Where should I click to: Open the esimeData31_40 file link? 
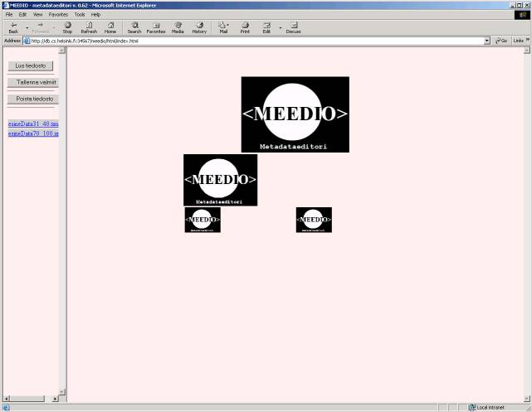(32, 124)
